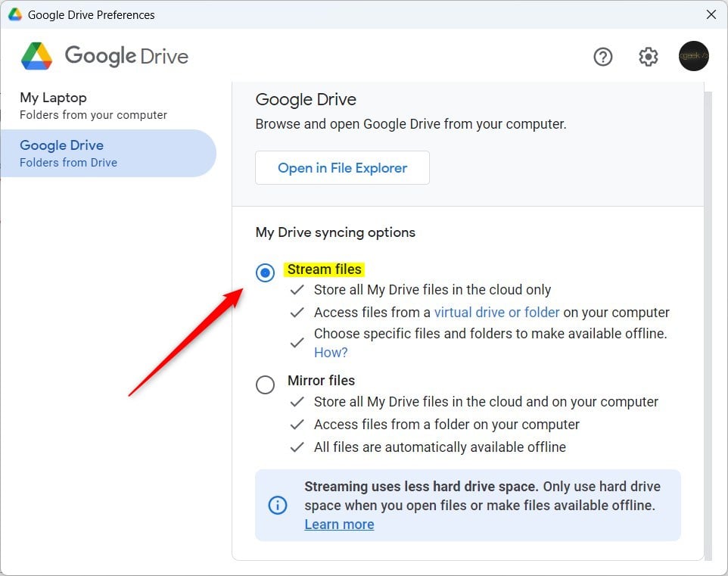Switch to My Laptop section
The width and height of the screenshot is (728, 576).
click(93, 106)
